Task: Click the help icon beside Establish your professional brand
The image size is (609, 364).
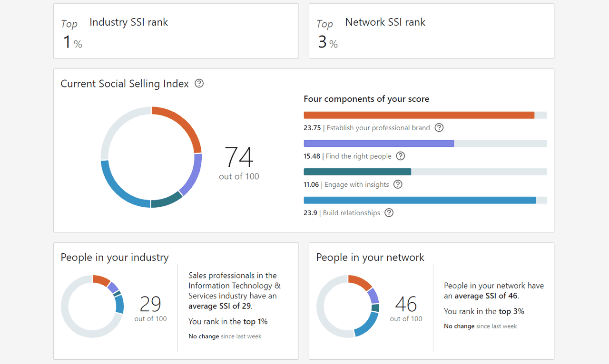Action: click(x=439, y=127)
